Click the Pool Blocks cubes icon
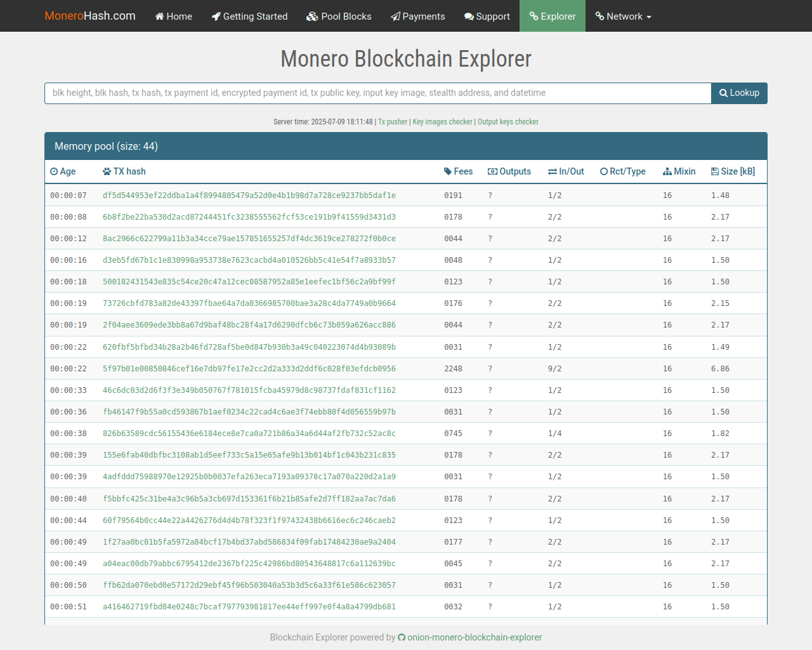This screenshot has height=650, width=812. 312,17
